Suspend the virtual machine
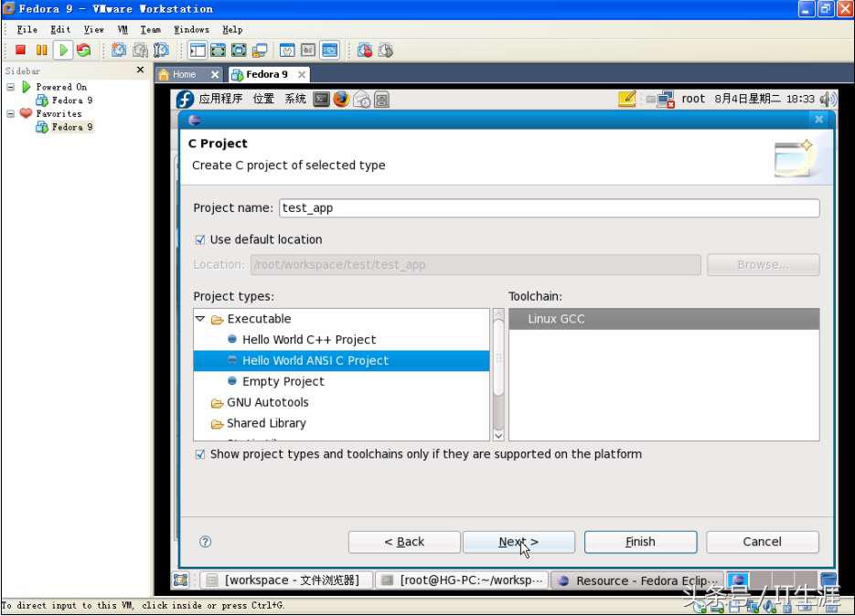Viewport: 855px width, 616px height. pos(41,50)
